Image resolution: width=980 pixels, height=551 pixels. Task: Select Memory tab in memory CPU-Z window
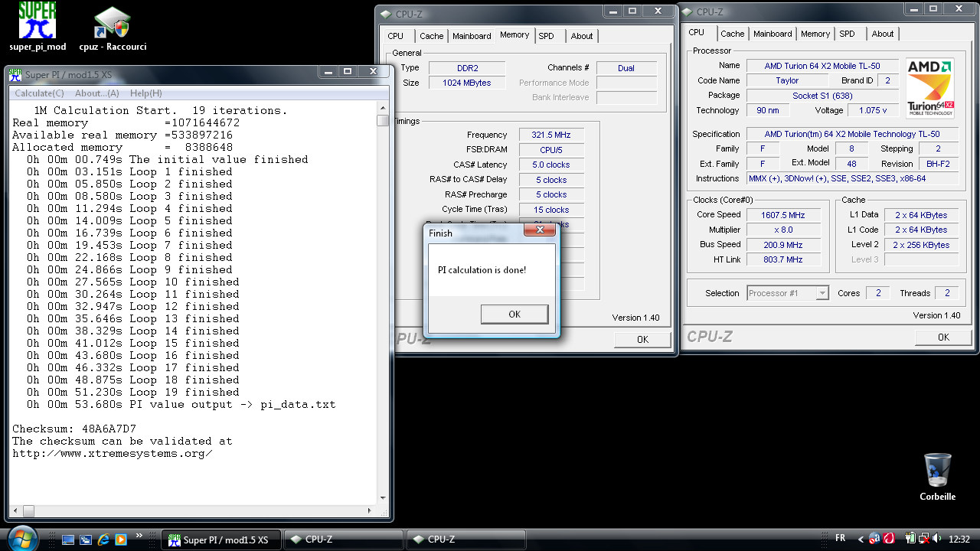click(x=514, y=34)
